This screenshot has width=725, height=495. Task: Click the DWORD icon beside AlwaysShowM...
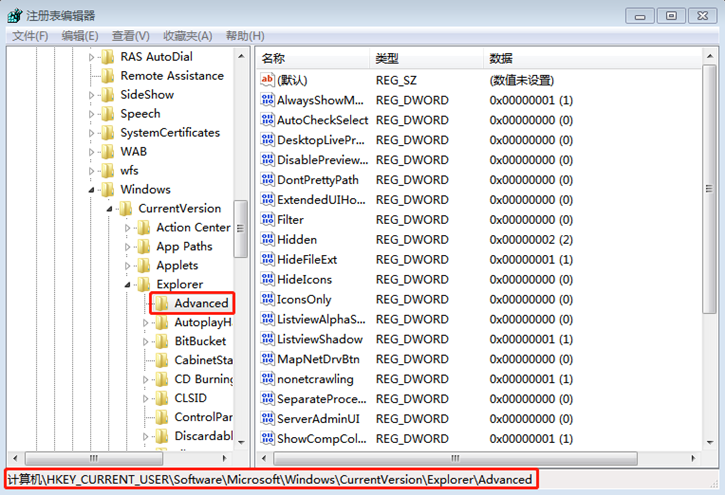[267, 100]
